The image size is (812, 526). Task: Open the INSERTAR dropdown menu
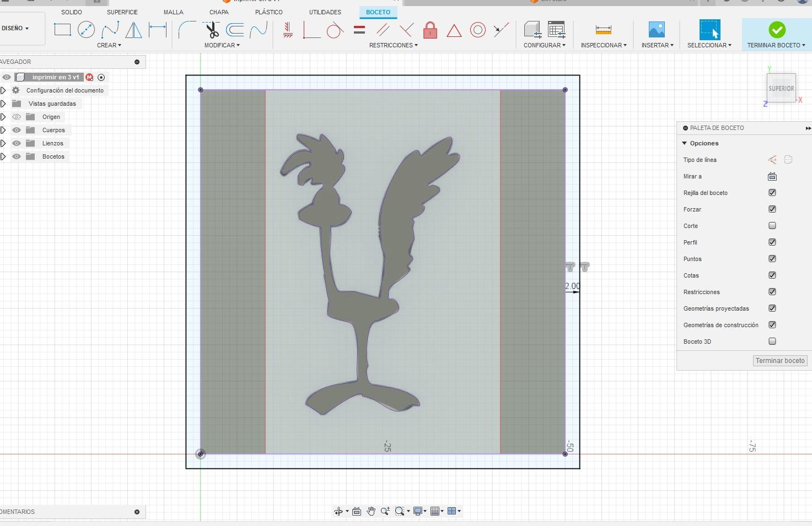[658, 45]
